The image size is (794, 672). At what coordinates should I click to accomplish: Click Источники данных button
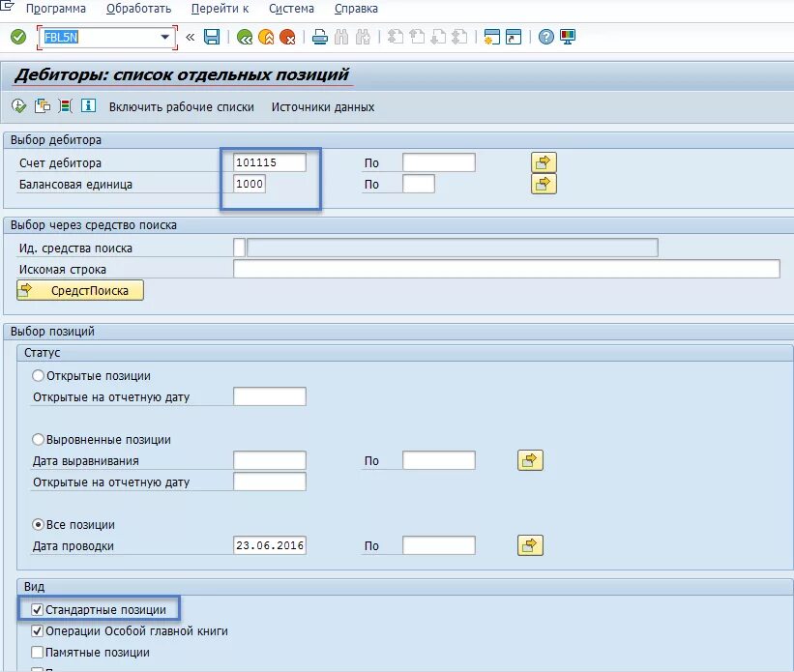click(323, 107)
